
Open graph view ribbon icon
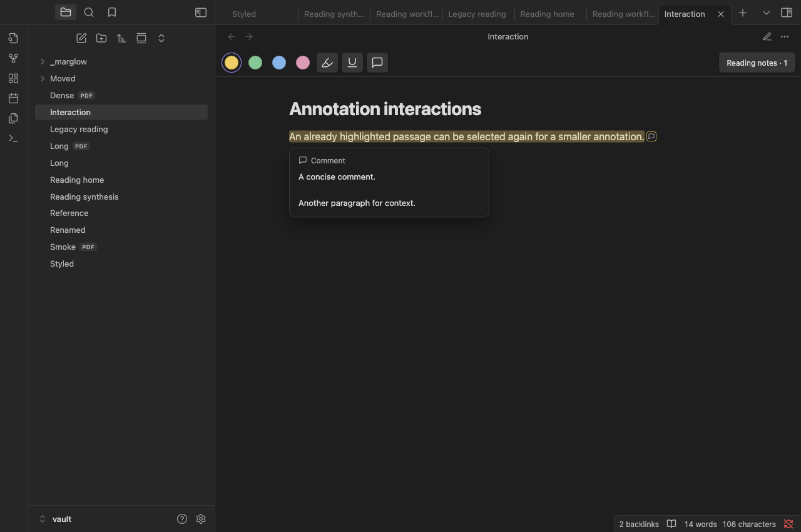click(x=13, y=58)
